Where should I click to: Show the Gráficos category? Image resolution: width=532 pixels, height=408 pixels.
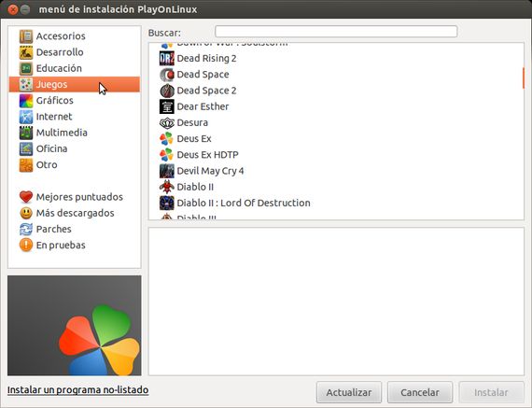(x=75, y=101)
